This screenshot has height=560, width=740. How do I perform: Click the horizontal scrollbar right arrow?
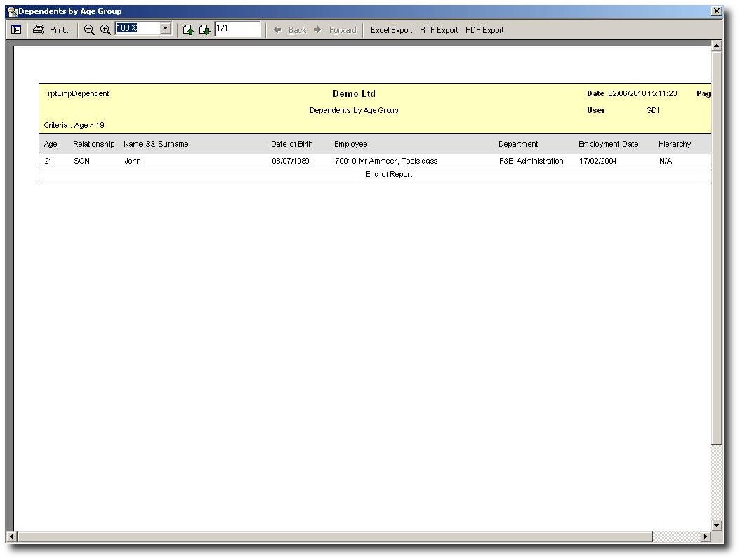pos(706,537)
